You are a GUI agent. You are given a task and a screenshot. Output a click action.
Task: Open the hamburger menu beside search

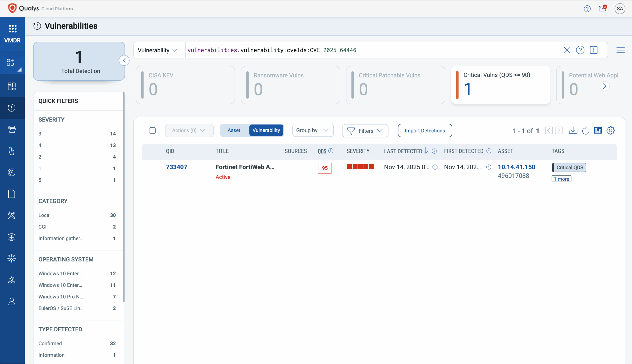(620, 50)
